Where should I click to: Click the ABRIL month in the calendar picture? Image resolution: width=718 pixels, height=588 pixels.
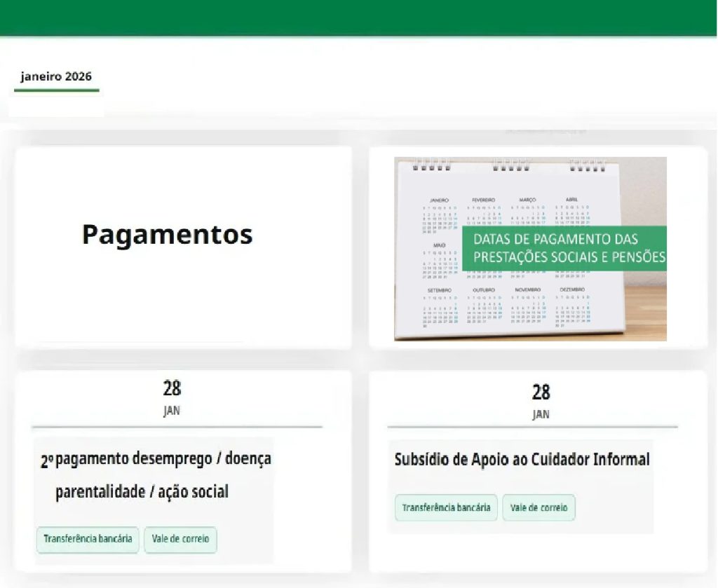click(571, 200)
